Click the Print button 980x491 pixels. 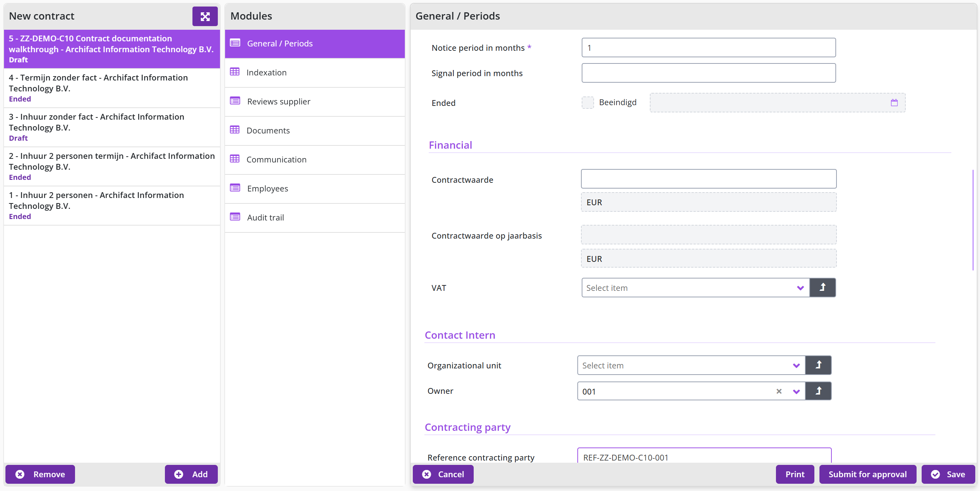795,474
